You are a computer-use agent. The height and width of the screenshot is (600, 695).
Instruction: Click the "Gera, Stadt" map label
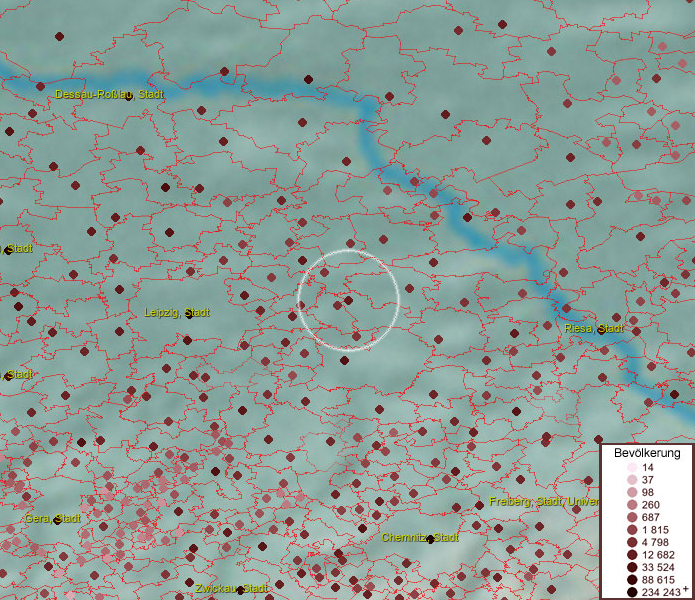tap(53, 518)
